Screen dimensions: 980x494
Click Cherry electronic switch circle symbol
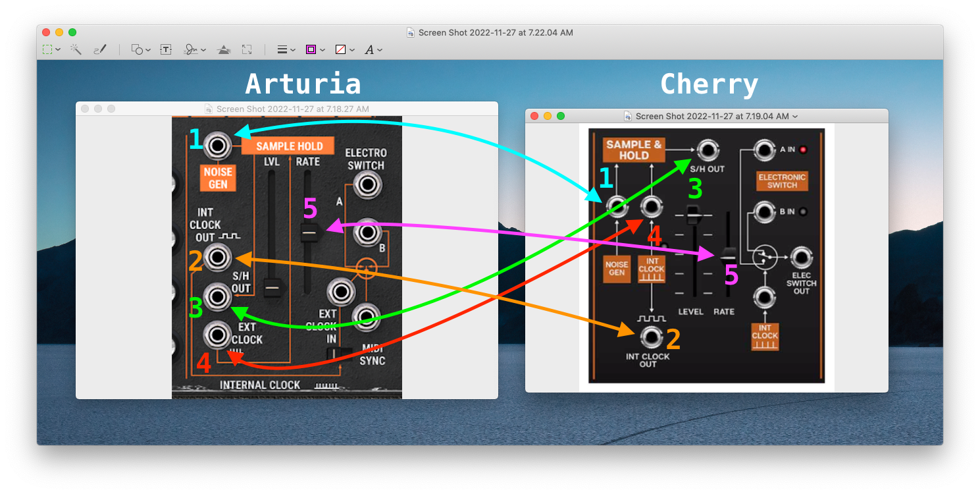coord(765,257)
